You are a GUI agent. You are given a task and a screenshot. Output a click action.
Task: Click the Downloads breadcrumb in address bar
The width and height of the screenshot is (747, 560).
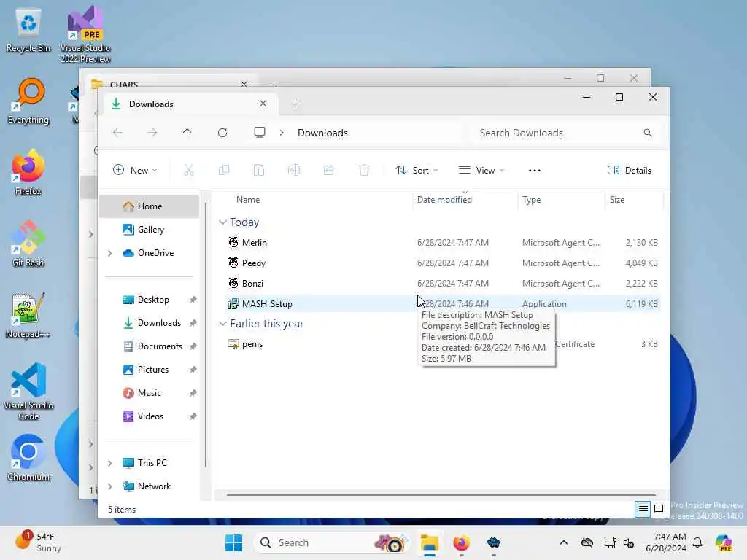pyautogui.click(x=322, y=133)
